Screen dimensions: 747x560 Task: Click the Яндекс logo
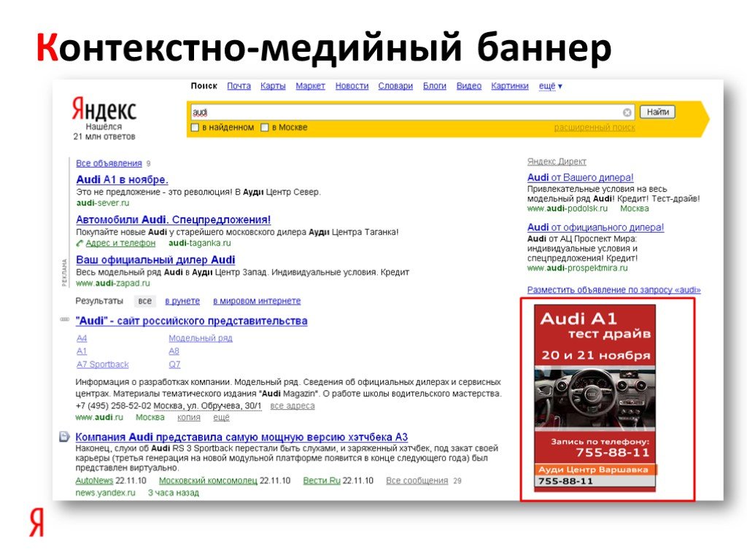click(x=104, y=109)
